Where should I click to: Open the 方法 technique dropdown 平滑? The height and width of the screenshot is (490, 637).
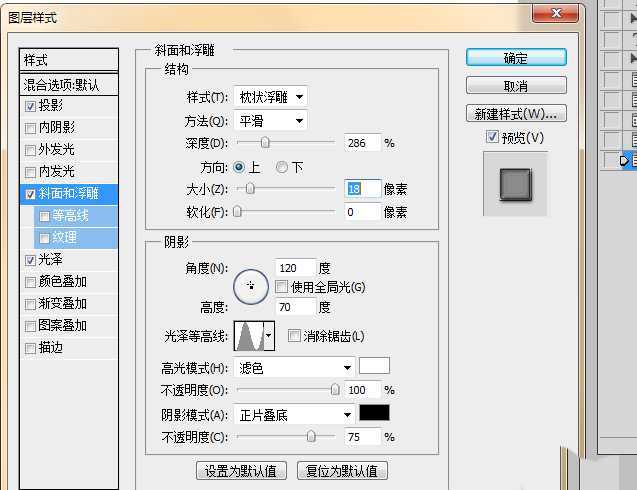[270, 121]
